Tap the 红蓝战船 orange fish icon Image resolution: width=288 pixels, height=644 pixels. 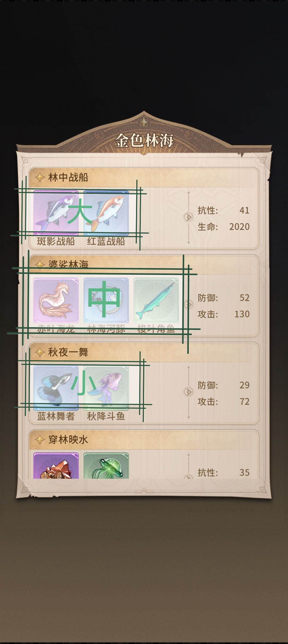click(x=106, y=213)
